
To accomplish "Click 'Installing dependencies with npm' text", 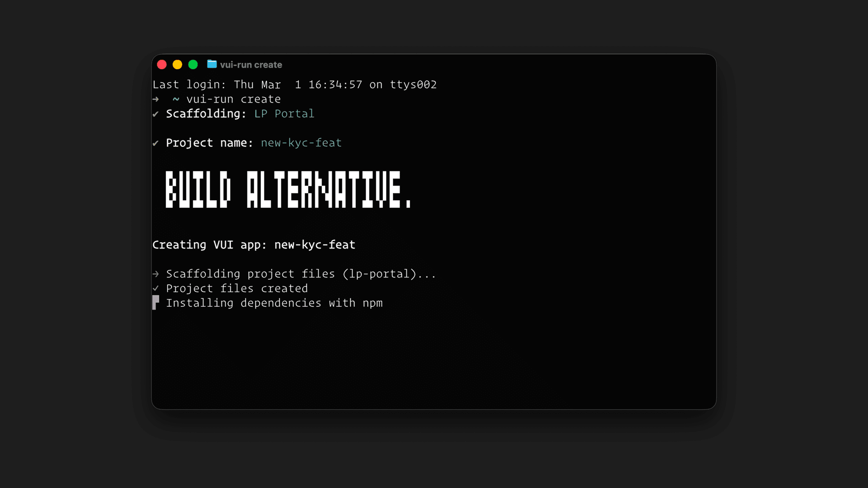I will coord(274,303).
